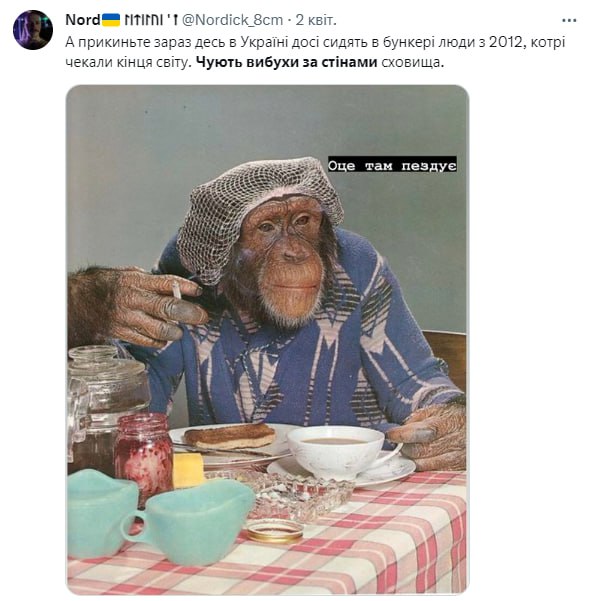Click the bold text Чують вибухи за стінами

(287, 62)
